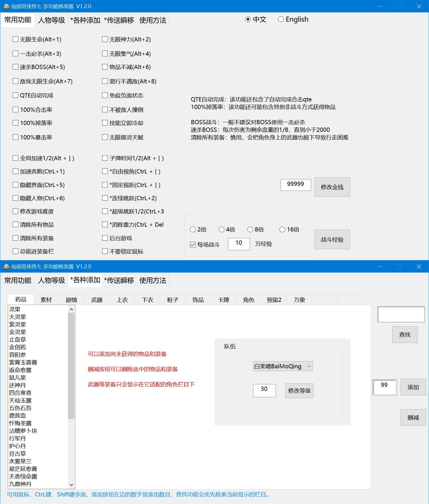Viewport: 429px width, 504px height.
Task: Click the 万经验 amount field showing 10
Action: pos(239,244)
